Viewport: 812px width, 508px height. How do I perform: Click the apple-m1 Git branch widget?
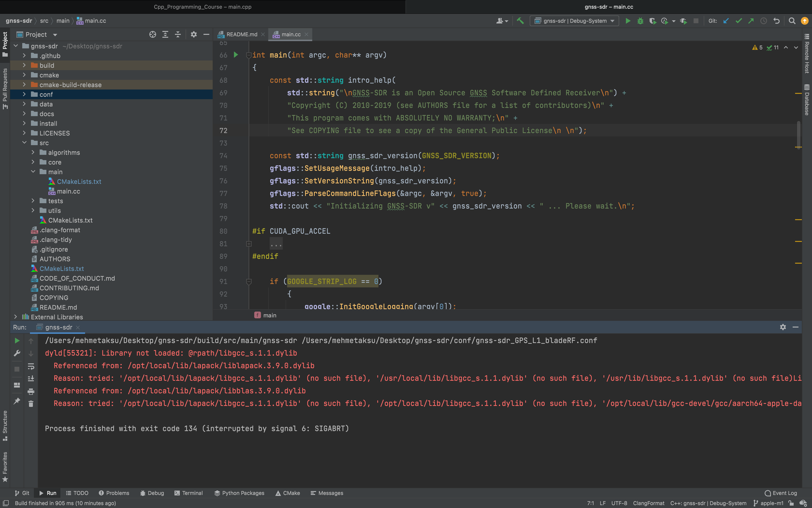point(768,503)
